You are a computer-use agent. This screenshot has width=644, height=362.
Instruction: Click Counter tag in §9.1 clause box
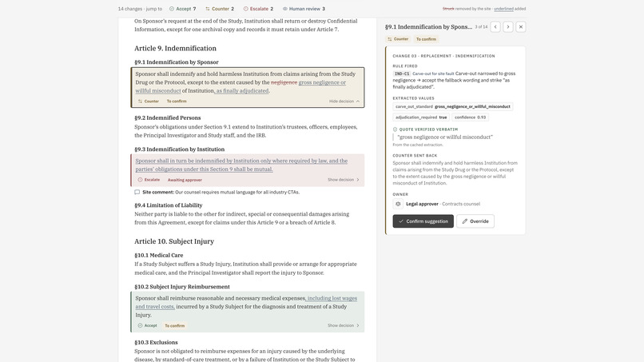click(149, 101)
